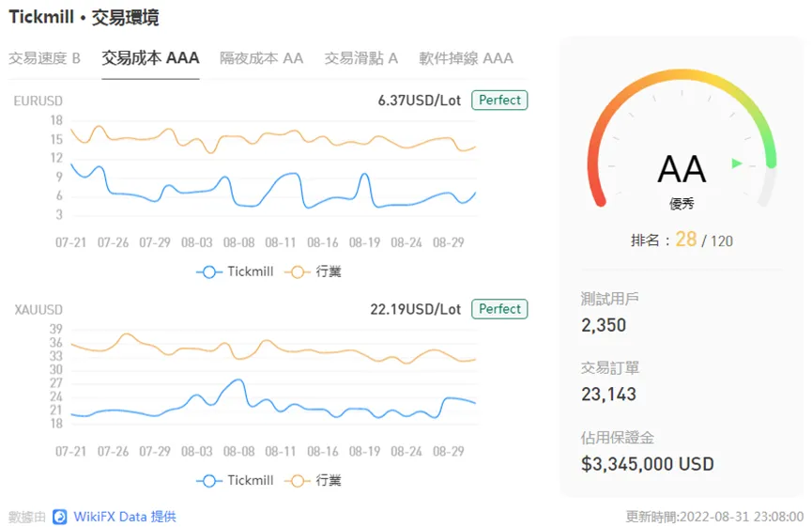Click the green gauge pointer arrow
Screen dimensions: 812x527
click(737, 163)
